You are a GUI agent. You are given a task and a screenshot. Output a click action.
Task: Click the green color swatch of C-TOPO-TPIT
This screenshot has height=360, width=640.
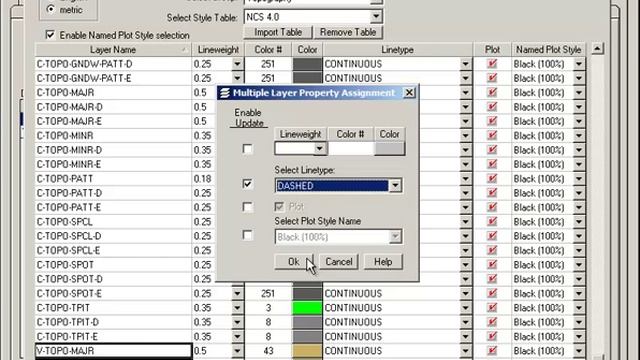point(307,308)
